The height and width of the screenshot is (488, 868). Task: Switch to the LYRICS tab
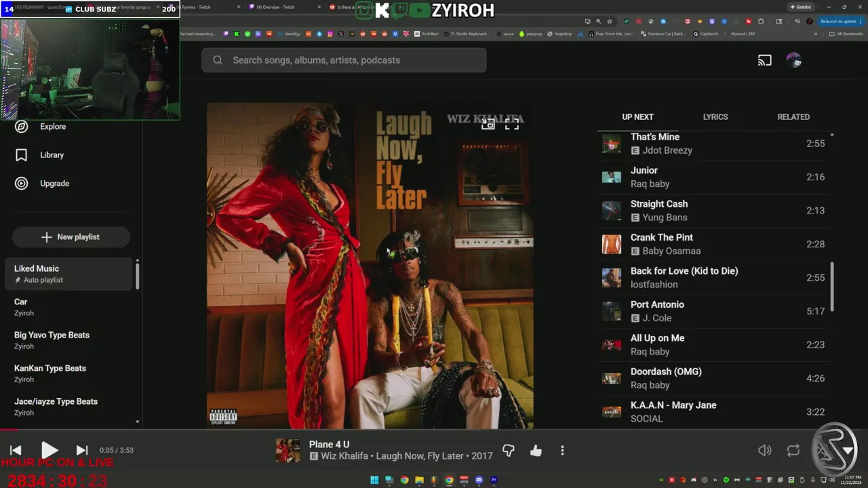pos(715,117)
